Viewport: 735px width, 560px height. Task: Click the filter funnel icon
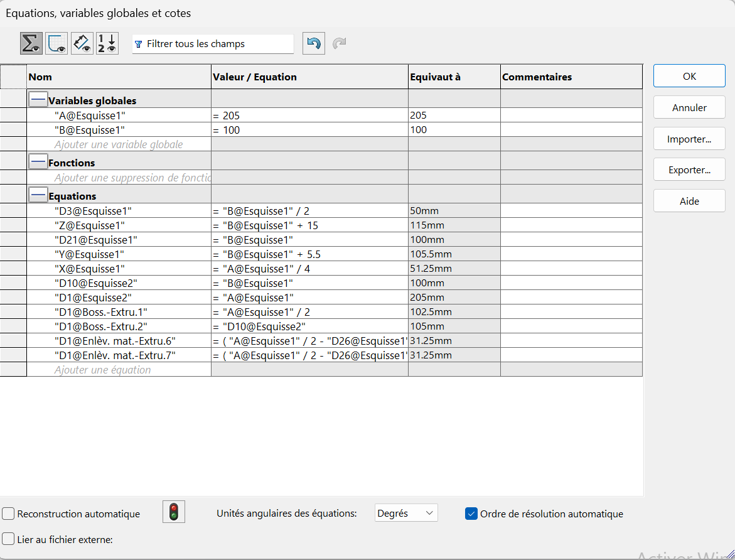pos(139,45)
